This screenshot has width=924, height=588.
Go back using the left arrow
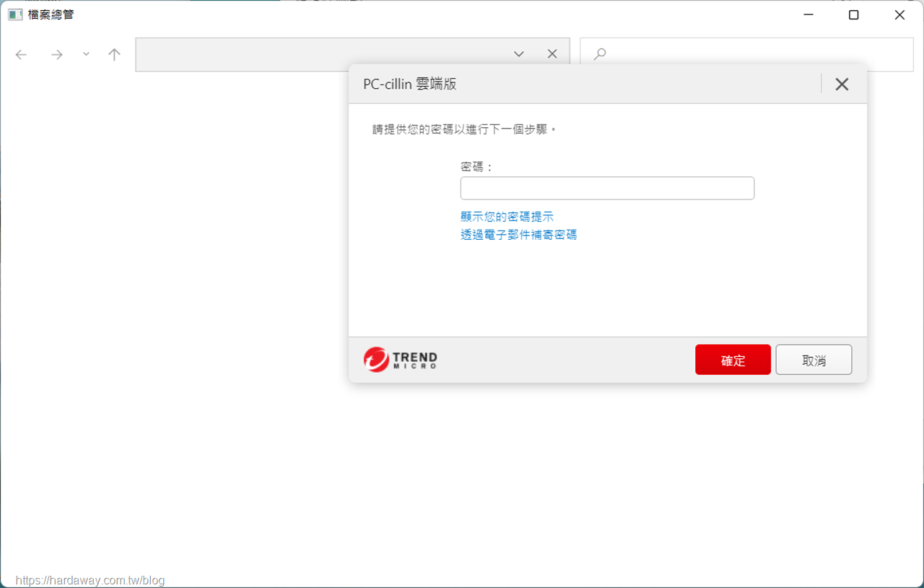tap(21, 54)
